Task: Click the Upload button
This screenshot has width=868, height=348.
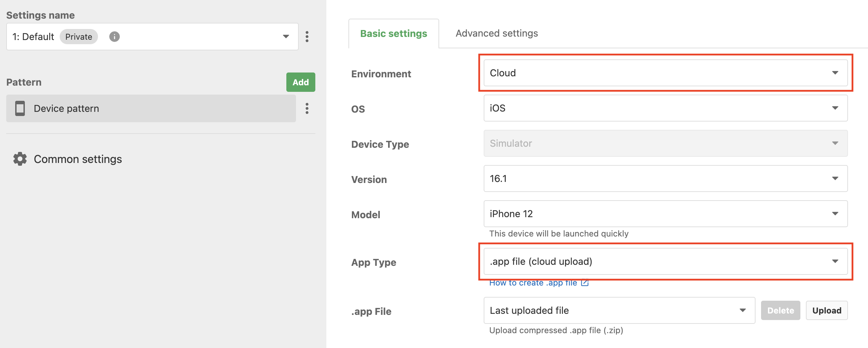Action: (x=827, y=310)
